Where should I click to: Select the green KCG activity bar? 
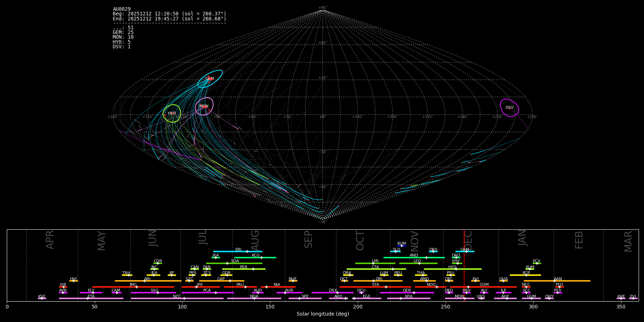pyautogui.click(x=255, y=257)
